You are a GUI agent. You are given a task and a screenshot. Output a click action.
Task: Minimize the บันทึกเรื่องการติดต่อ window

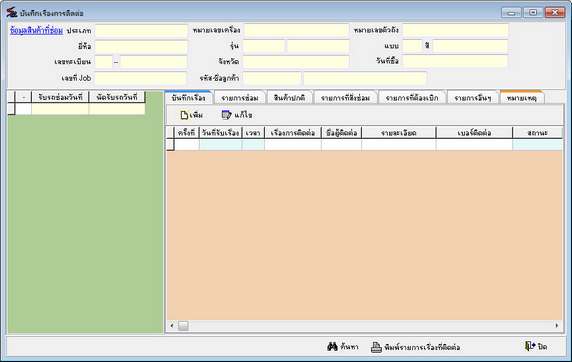pyautogui.click(x=511, y=13)
